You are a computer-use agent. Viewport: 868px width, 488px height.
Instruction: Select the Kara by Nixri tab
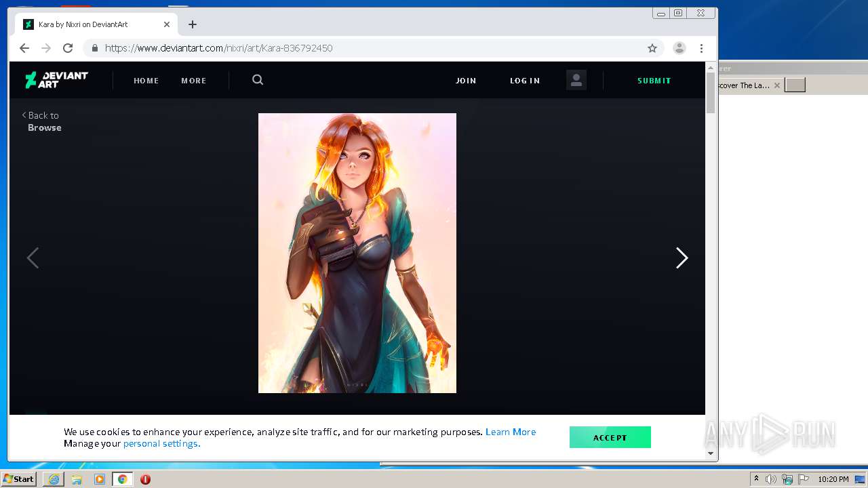(x=97, y=24)
